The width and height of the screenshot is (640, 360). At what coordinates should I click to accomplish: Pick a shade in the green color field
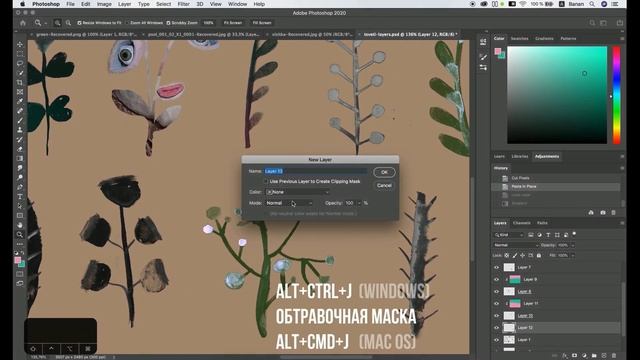(x=557, y=95)
